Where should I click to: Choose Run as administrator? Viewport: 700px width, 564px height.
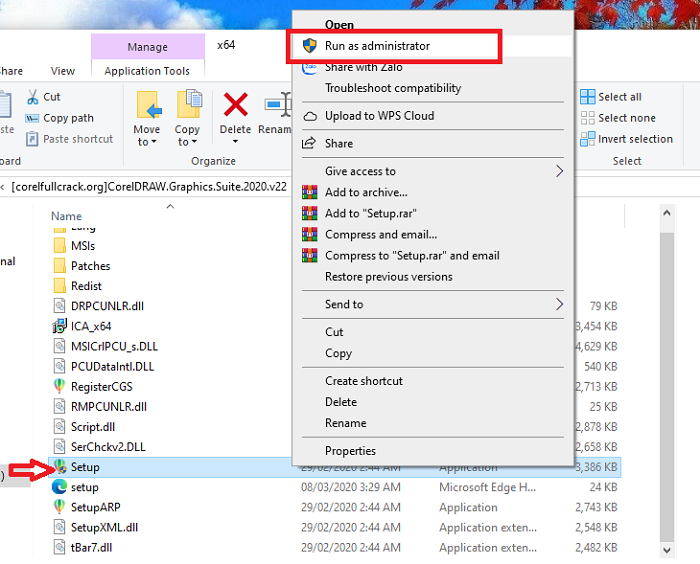tap(377, 46)
